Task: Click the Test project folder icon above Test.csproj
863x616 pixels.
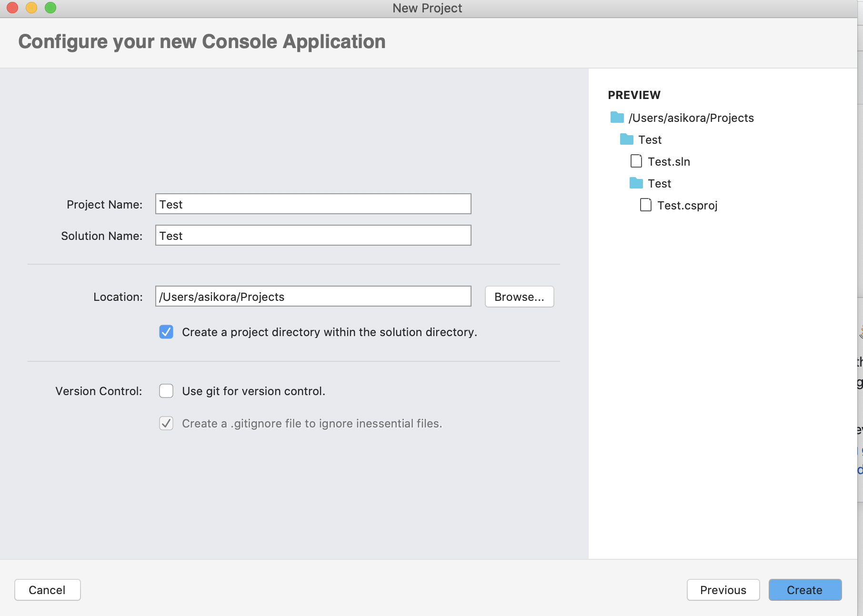Action: 636,183
